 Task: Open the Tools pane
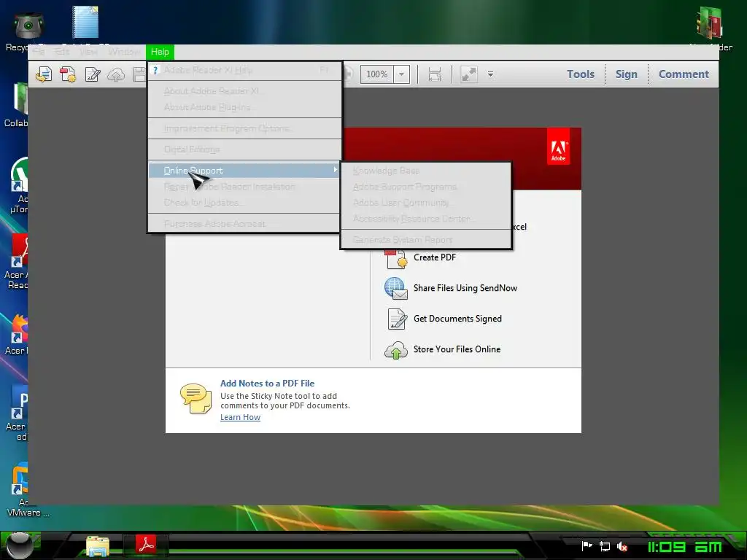pyautogui.click(x=580, y=74)
